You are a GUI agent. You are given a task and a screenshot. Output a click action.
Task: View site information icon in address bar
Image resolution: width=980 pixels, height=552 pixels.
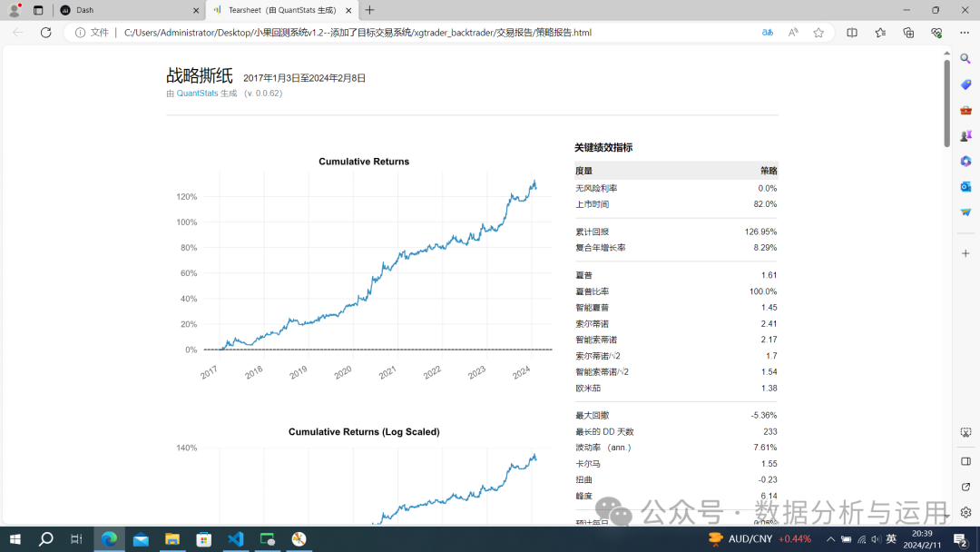tap(80, 33)
